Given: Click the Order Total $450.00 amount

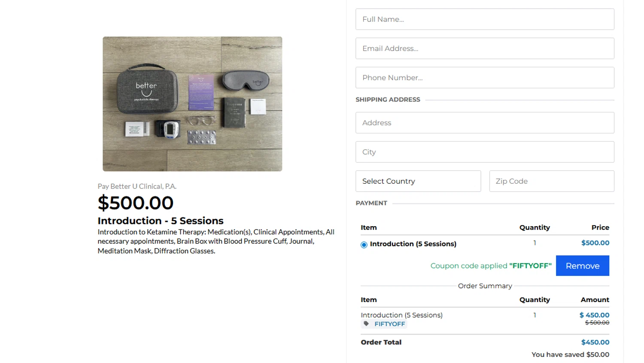Looking at the screenshot, I should (595, 342).
